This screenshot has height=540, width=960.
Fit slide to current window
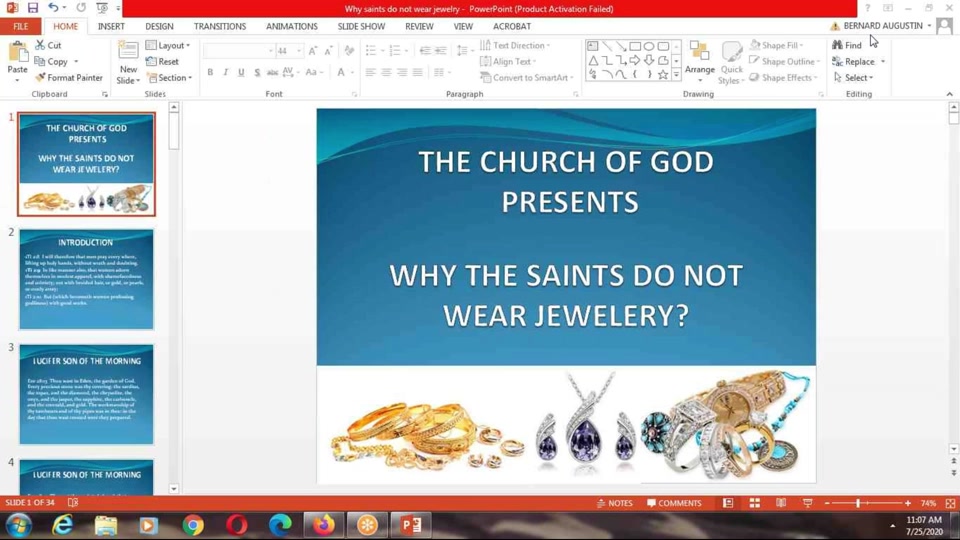950,503
